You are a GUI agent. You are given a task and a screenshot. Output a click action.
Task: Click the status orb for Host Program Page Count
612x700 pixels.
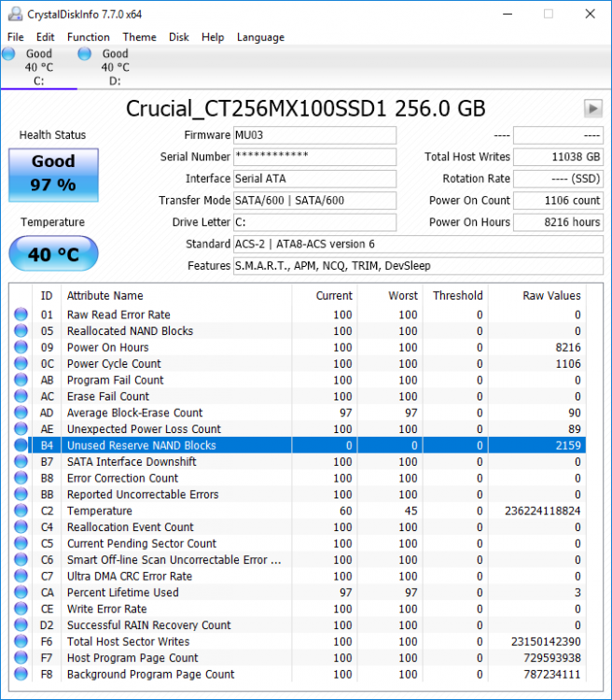point(21,658)
